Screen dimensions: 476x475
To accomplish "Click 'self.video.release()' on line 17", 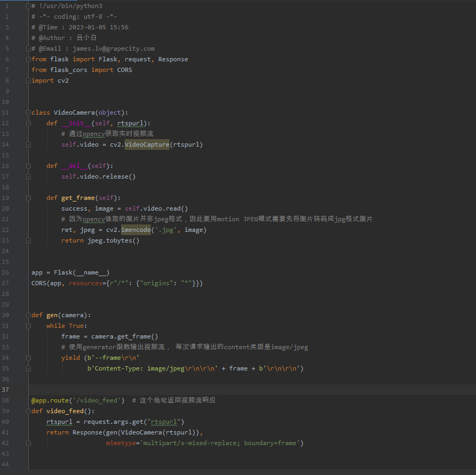I will tap(99, 176).
